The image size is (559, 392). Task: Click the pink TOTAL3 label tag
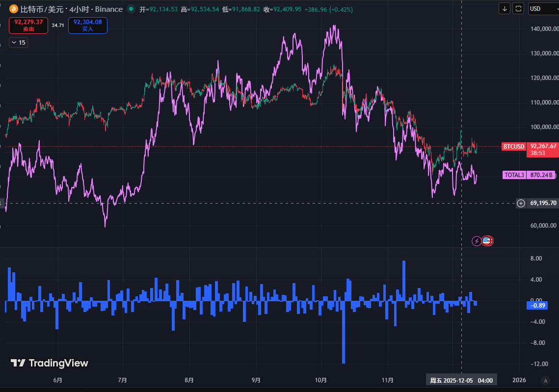(x=515, y=175)
